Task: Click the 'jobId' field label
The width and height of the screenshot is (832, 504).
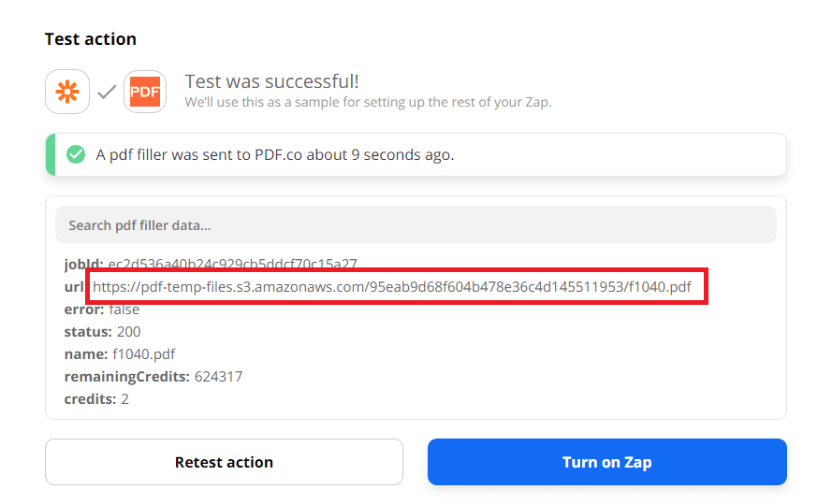Action: [x=82, y=264]
